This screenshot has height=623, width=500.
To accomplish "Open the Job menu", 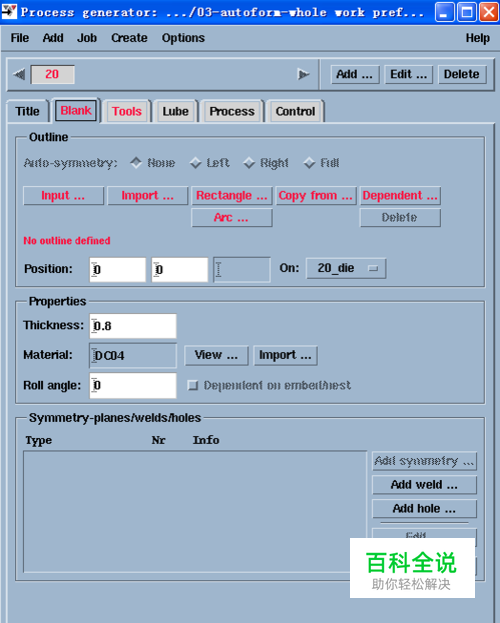I will 87,38.
